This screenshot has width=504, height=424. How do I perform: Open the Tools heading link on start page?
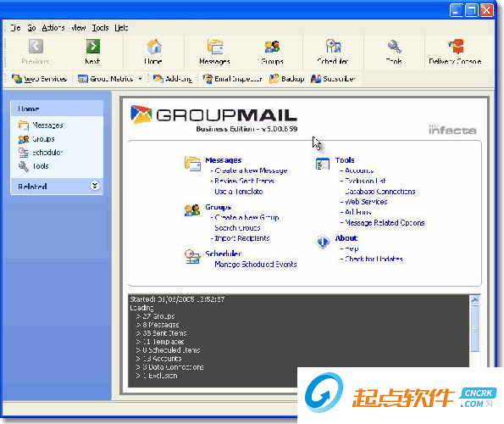345,160
